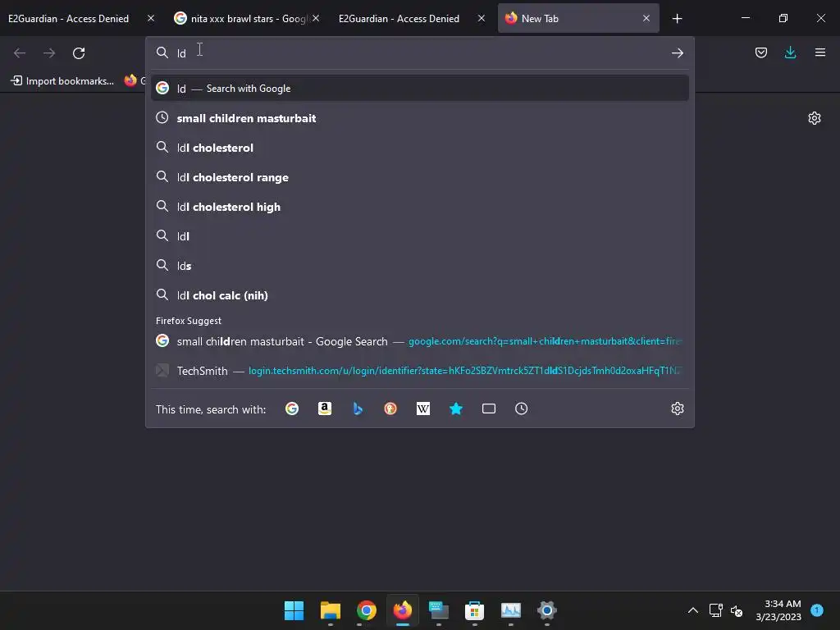Reload the current page

tap(79, 53)
